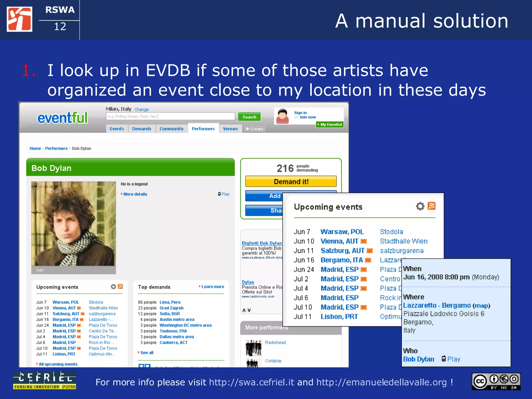Screen dimensions: 532x399
Task: Click the user avatar icon near Sign in
Action: point(282,116)
